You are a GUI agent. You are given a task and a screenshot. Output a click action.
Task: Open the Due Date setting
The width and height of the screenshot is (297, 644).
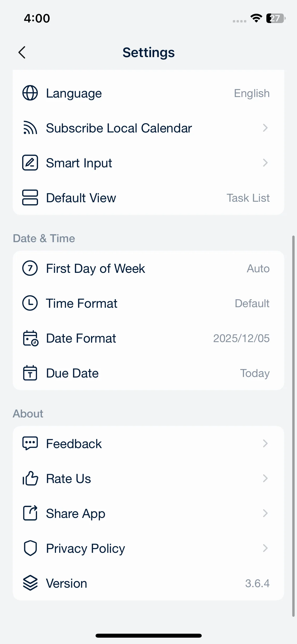pos(148,373)
